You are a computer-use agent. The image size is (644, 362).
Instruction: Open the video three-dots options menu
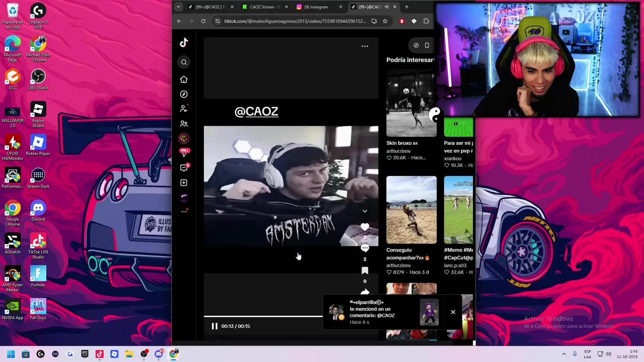(365, 46)
